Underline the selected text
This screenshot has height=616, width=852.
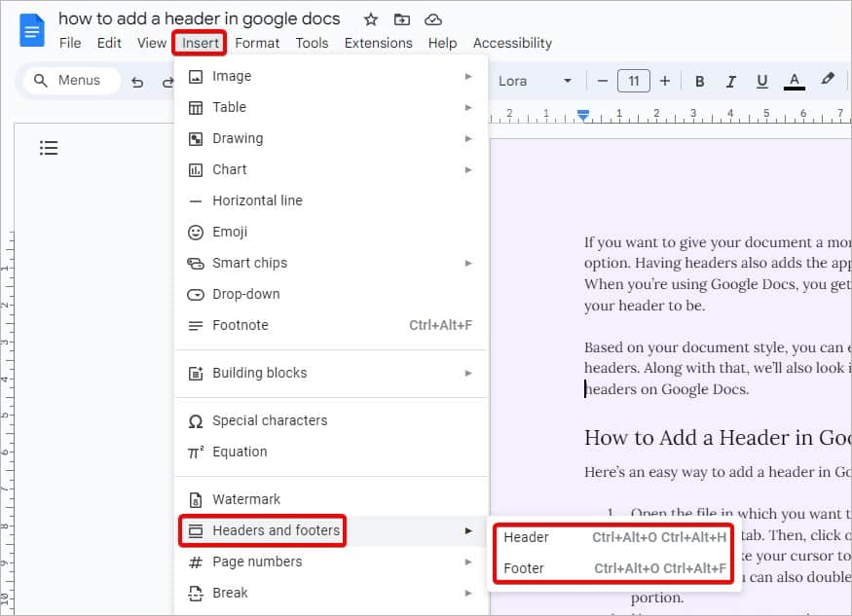click(762, 81)
